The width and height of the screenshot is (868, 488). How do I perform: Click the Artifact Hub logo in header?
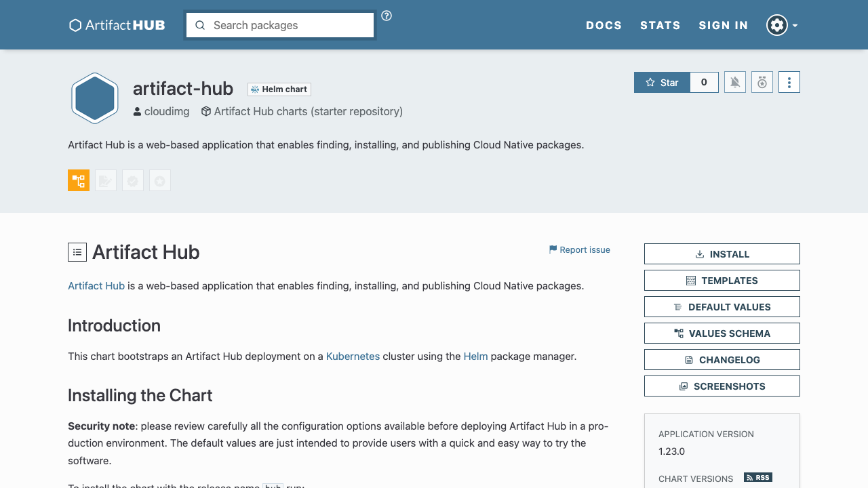[117, 25]
